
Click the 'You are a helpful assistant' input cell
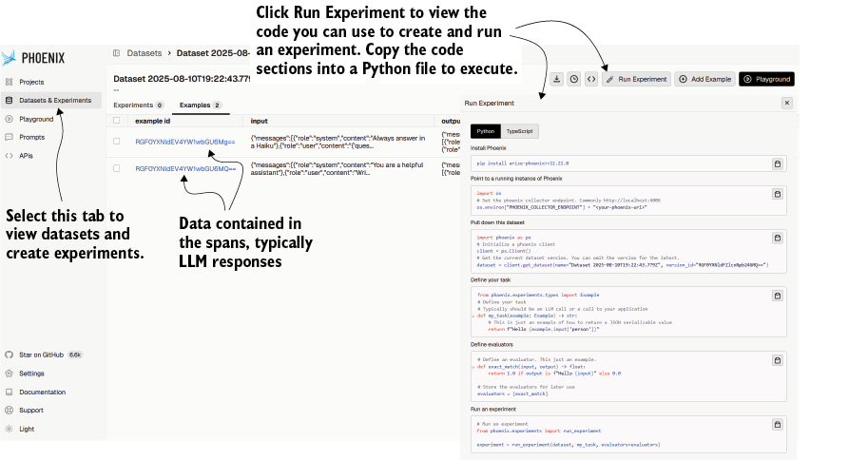[337, 169]
